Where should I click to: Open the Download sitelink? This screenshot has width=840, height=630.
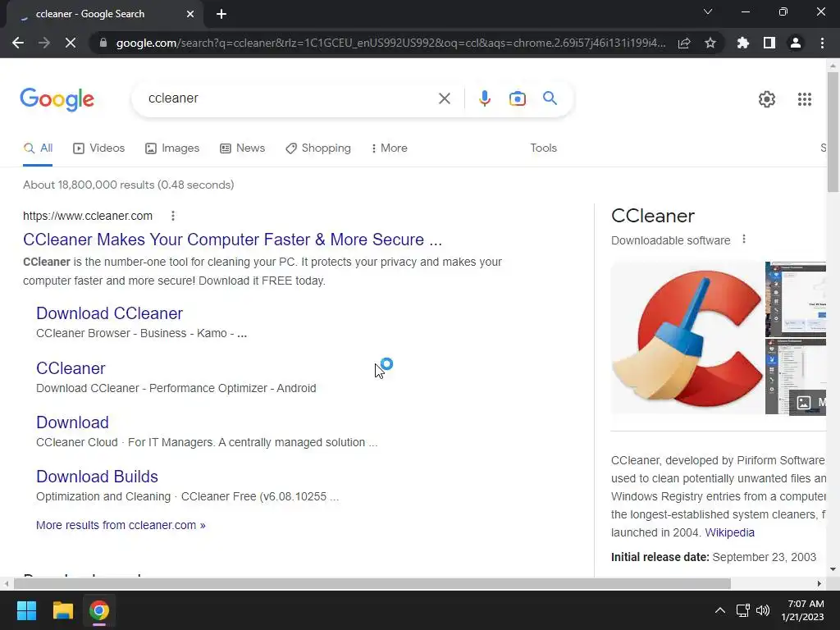73,422
